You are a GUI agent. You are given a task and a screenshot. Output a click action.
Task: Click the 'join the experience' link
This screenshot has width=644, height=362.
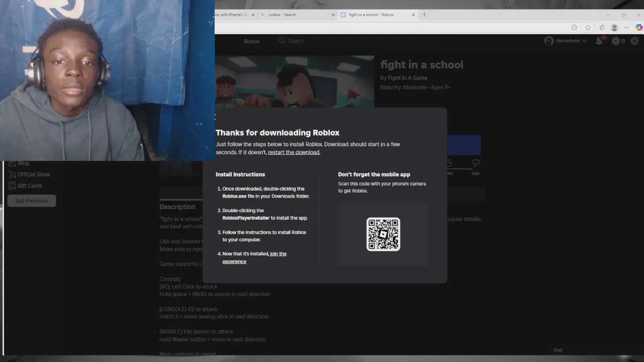[x=254, y=257]
